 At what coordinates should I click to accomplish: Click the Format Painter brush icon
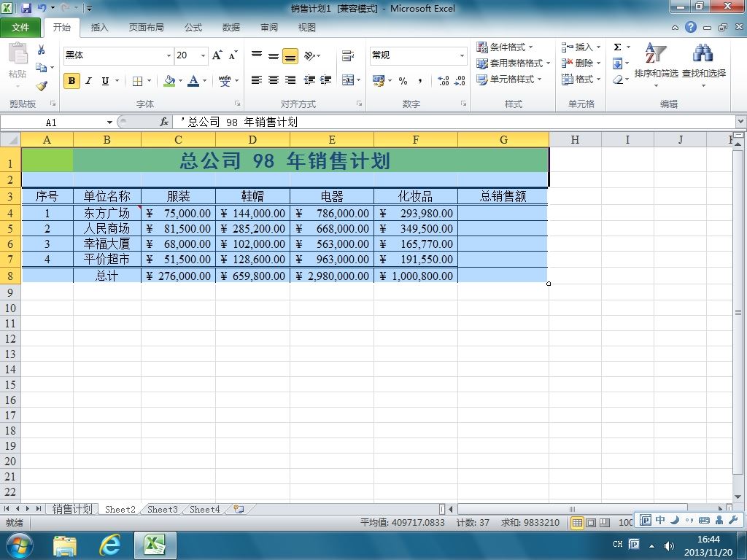click(x=42, y=86)
